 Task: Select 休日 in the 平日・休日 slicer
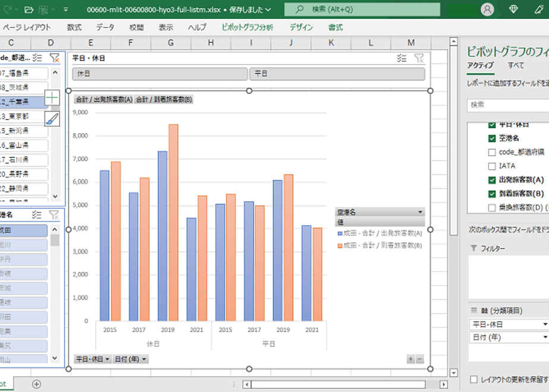(160, 74)
